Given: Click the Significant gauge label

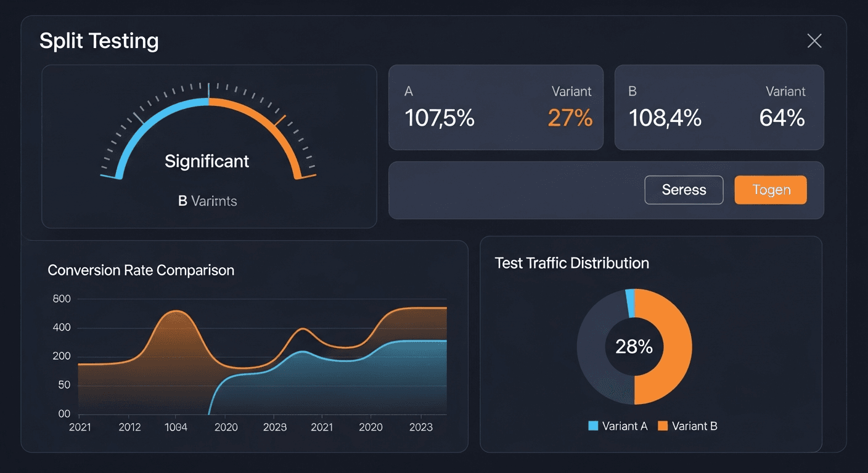Looking at the screenshot, I should [x=207, y=161].
